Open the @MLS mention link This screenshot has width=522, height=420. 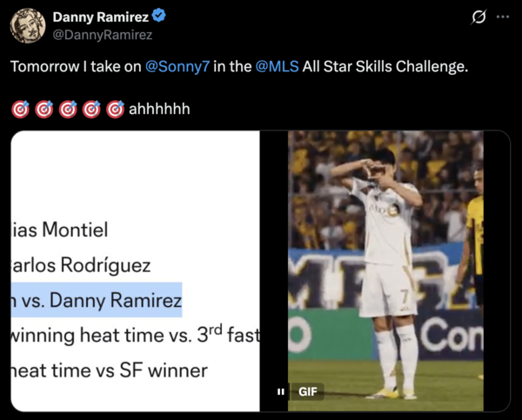point(277,67)
